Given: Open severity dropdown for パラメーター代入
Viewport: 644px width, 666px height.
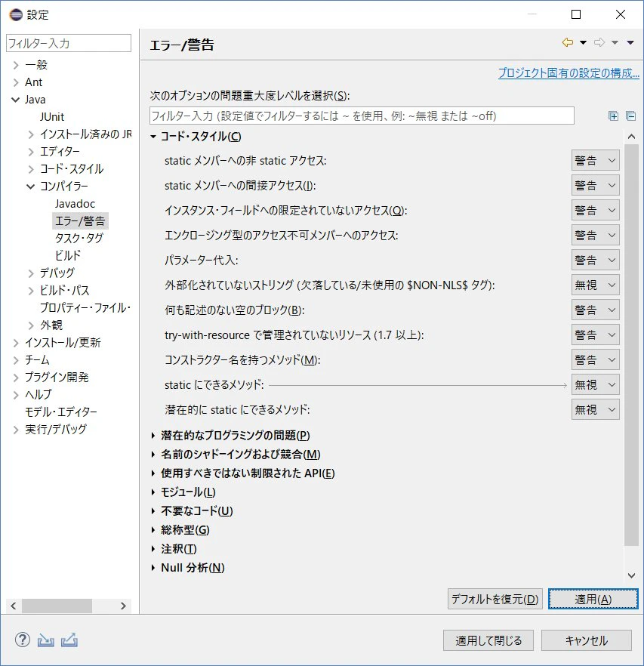Looking at the screenshot, I should [x=595, y=260].
